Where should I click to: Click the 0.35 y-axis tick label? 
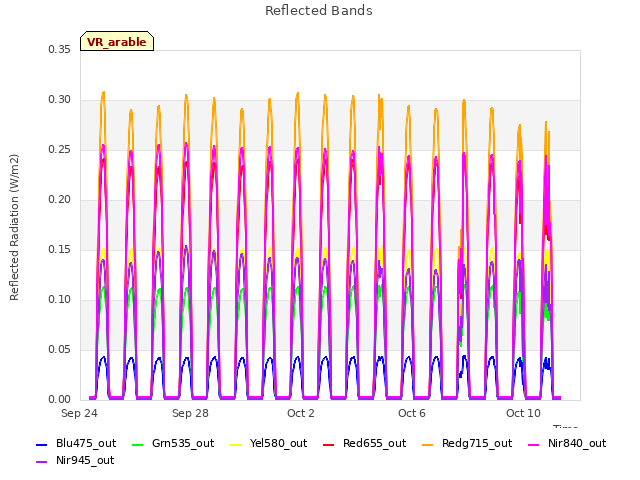click(60, 49)
